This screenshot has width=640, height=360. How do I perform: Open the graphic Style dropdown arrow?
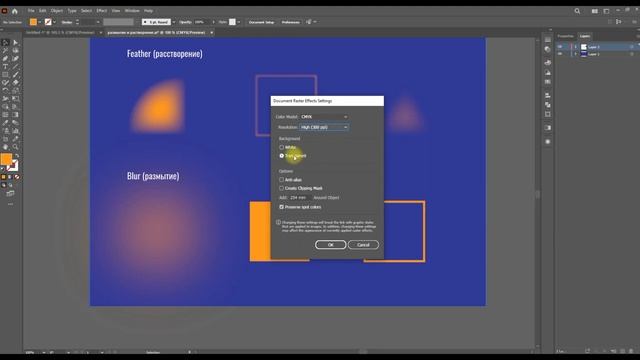(x=239, y=22)
